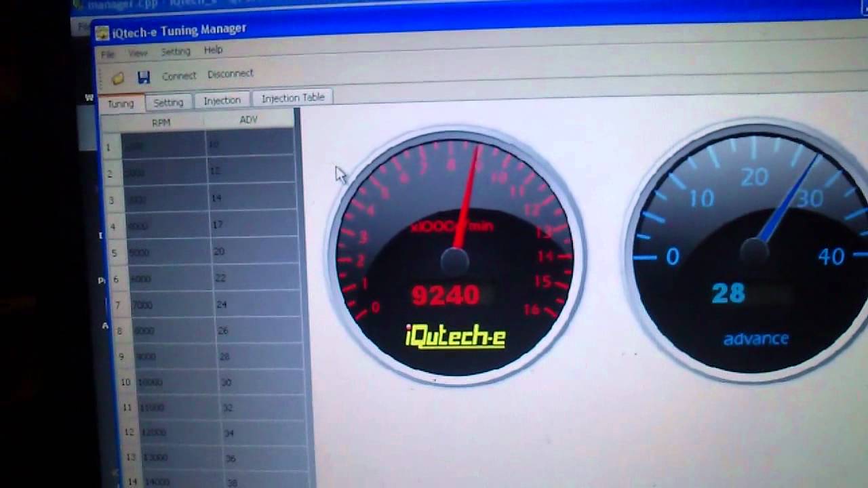The height and width of the screenshot is (488, 868).
Task: Open the File menu
Action: pos(108,54)
